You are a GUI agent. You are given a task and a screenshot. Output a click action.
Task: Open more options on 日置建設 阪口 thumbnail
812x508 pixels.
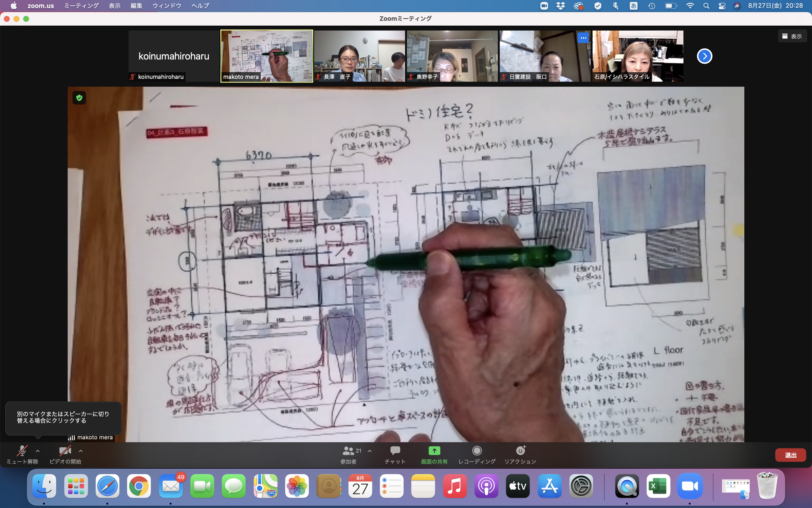tap(583, 38)
